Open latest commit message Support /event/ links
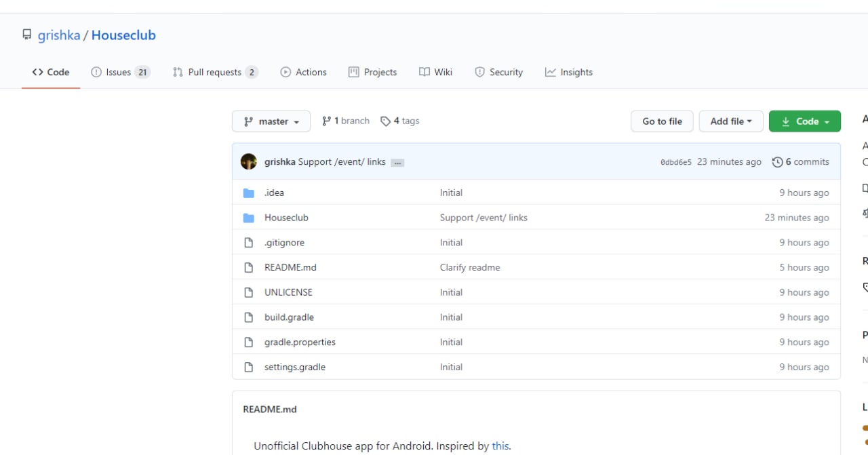 [342, 161]
